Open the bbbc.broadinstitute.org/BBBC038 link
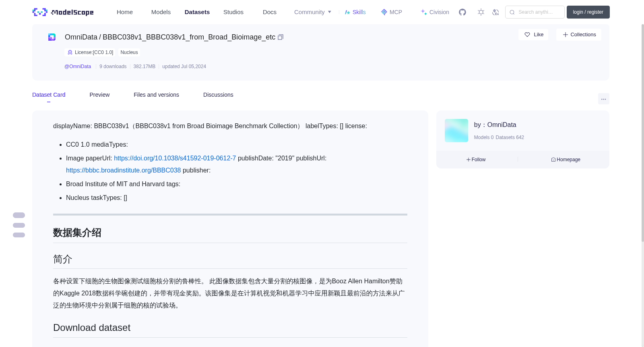This screenshot has height=347, width=644. point(124,170)
